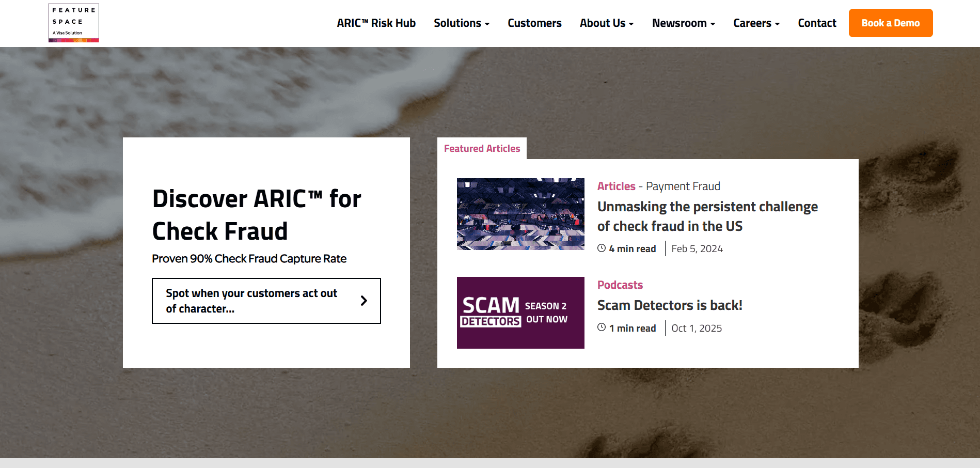Viewport: 980px width, 468px height.
Task: Click clock icon beside 4 min read
Action: pyautogui.click(x=602, y=248)
